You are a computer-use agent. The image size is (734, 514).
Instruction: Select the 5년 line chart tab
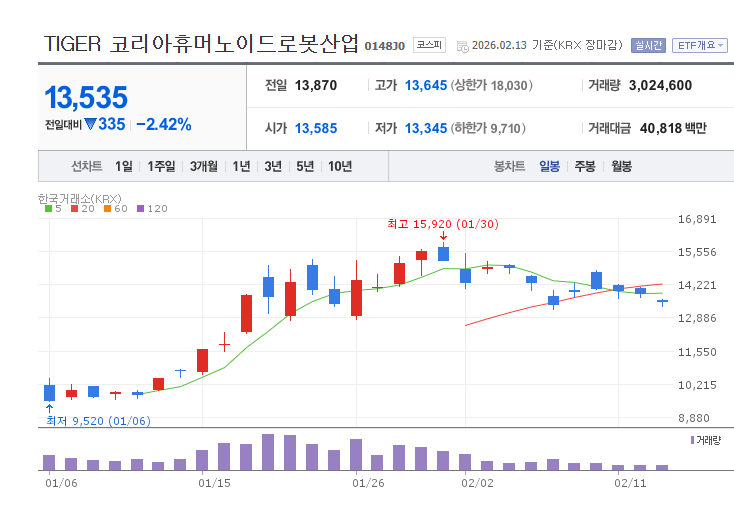pyautogui.click(x=305, y=166)
